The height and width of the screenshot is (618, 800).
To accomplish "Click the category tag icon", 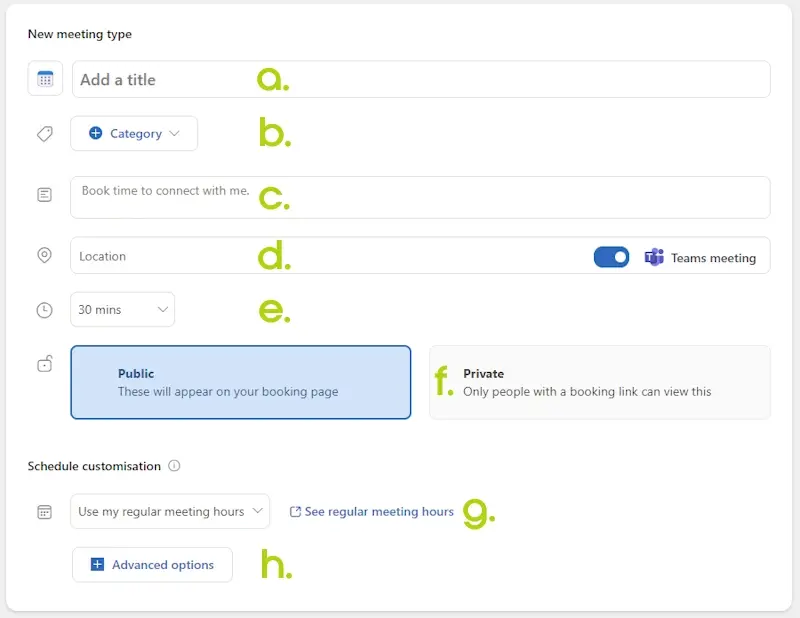I will click(44, 133).
